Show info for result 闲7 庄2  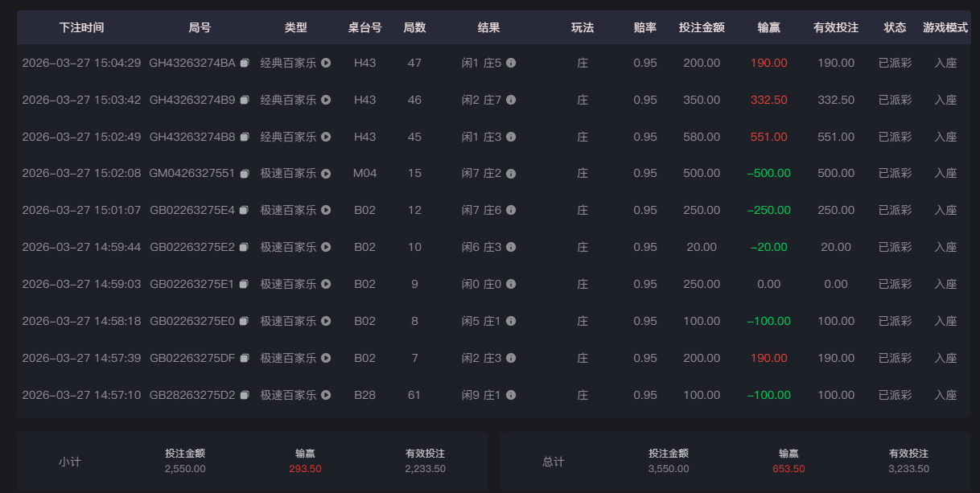(512, 173)
